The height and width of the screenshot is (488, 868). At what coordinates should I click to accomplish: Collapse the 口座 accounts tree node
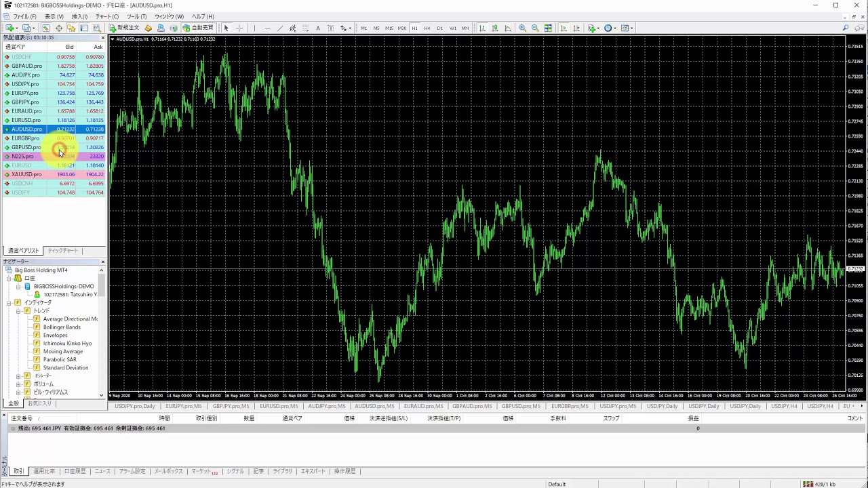pos(9,278)
